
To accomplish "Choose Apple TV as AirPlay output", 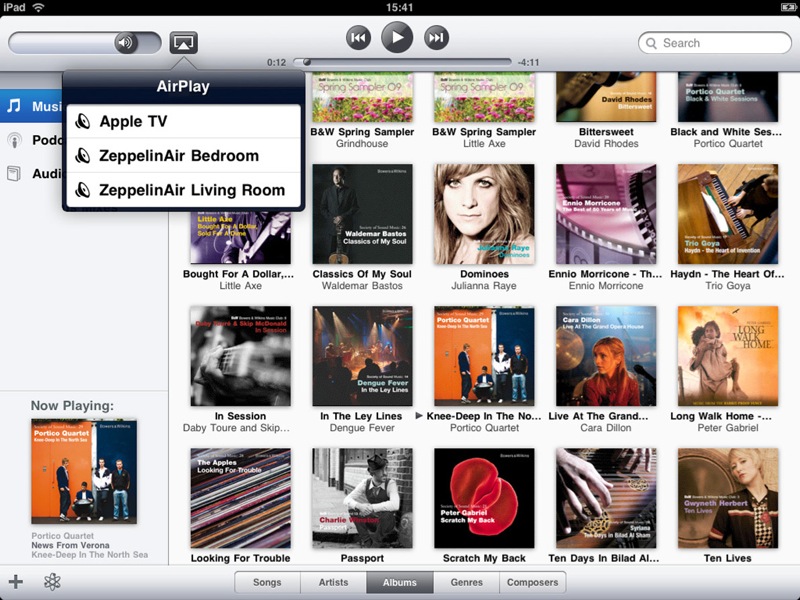I will [184, 121].
